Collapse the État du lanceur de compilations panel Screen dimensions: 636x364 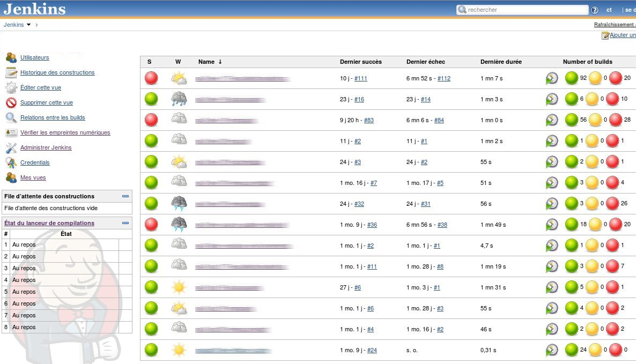click(x=125, y=223)
